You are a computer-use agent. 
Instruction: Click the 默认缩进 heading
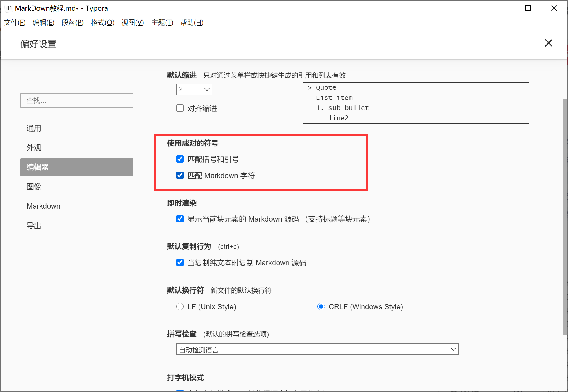click(182, 75)
